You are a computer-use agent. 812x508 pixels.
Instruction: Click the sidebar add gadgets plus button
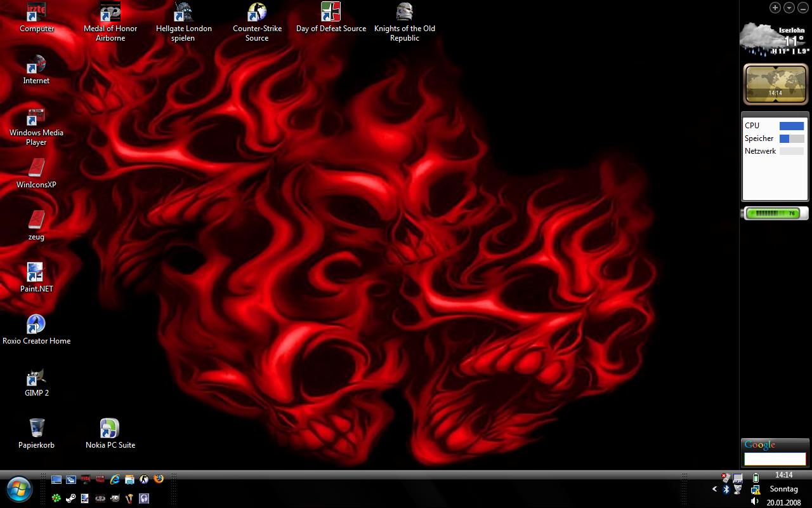775,8
